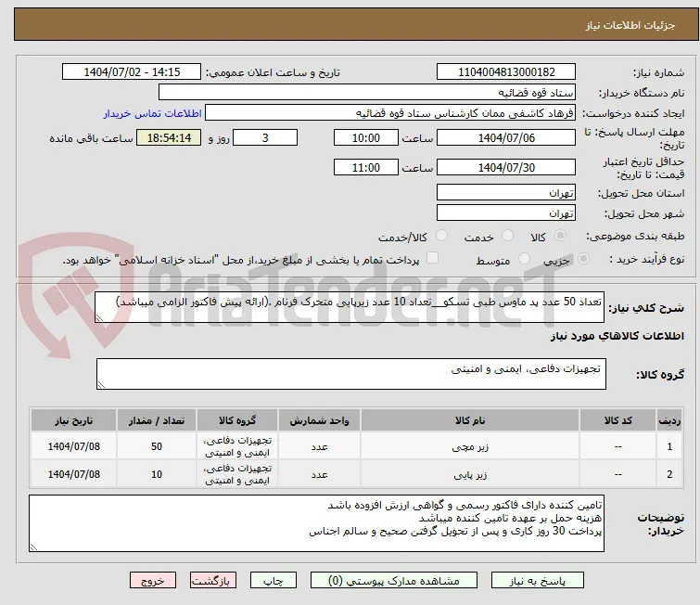Click the توضیحات خریدار text area's resize handle
The width and height of the screenshot is (700, 605).
[x=33, y=547]
